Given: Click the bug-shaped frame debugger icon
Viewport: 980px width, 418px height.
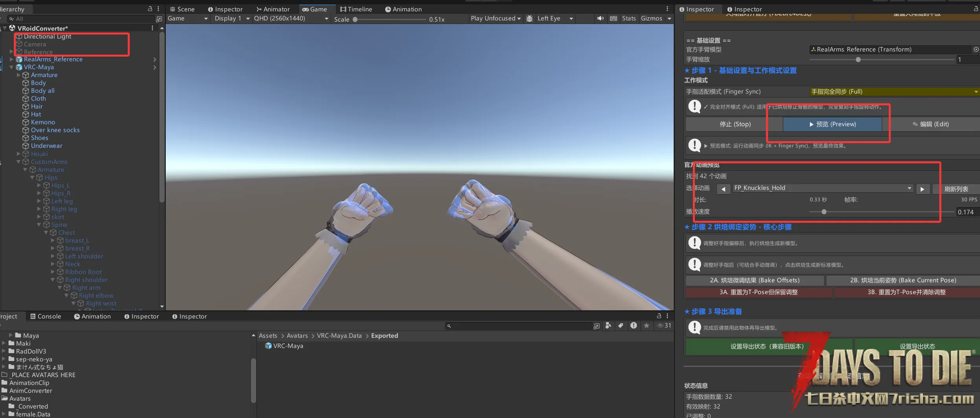Looking at the screenshot, I should [x=529, y=18].
